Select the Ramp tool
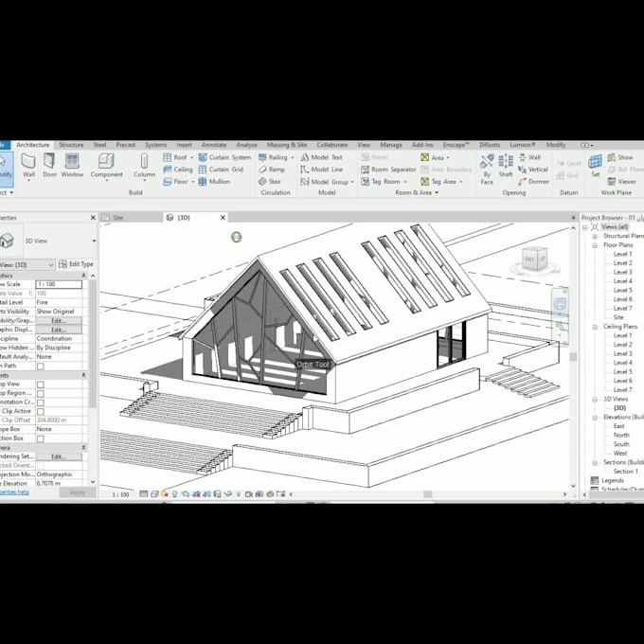This screenshot has width=644, height=644. tap(272, 170)
